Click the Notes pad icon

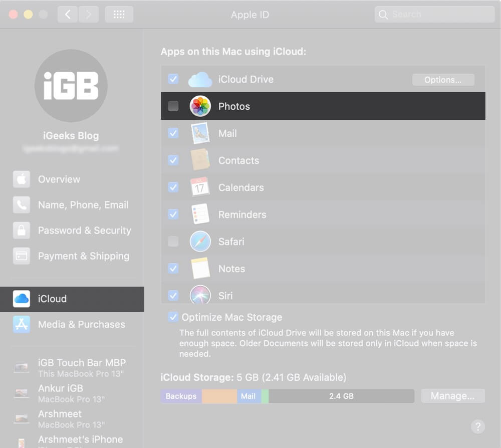point(200,268)
